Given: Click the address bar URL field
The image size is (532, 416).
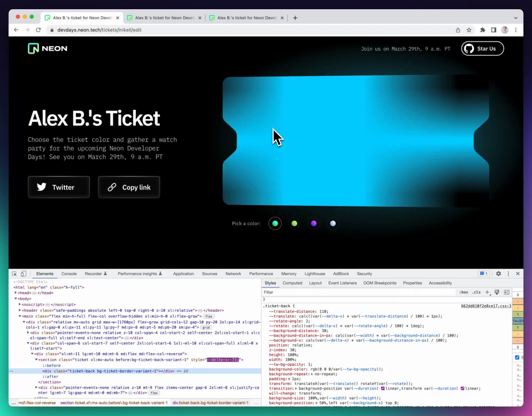Looking at the screenshot, I should (251, 30).
